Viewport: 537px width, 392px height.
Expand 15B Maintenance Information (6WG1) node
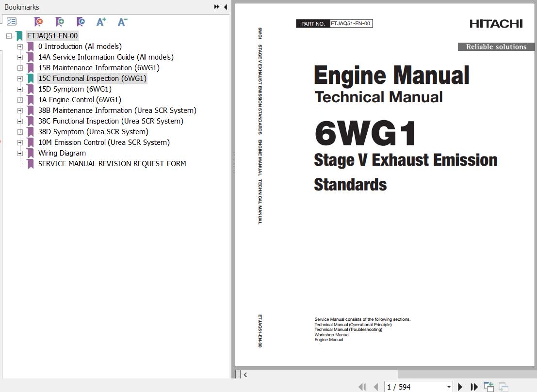pos(20,68)
